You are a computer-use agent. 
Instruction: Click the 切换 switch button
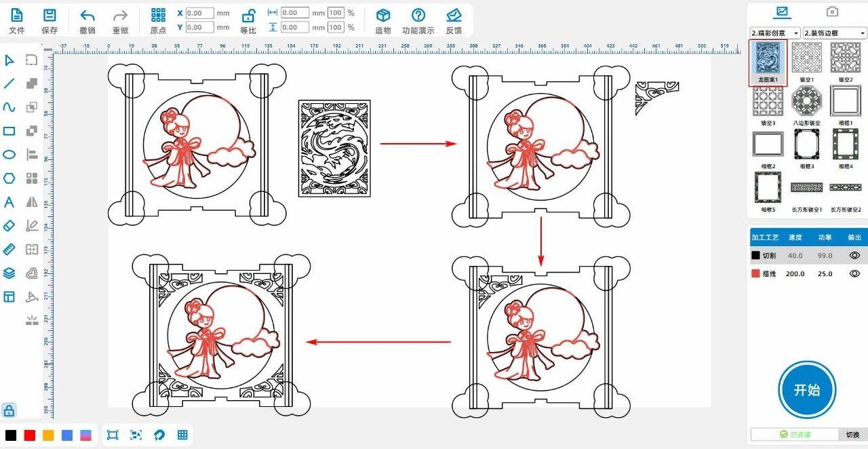[852, 434]
